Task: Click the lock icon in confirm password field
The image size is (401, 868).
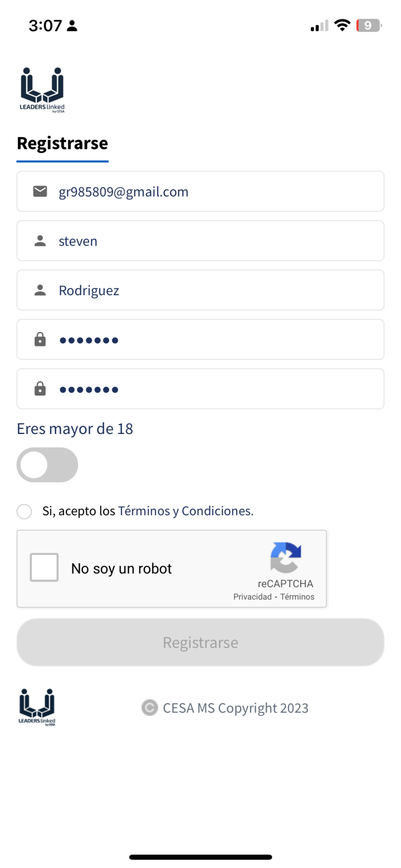Action: (x=40, y=389)
